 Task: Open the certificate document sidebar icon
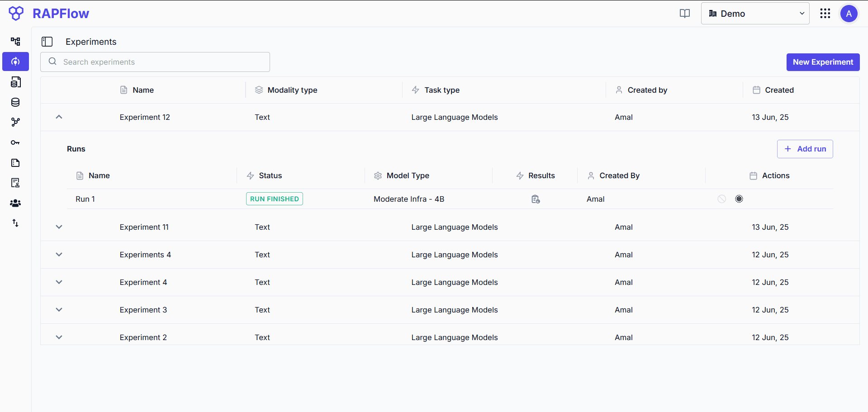(15, 183)
